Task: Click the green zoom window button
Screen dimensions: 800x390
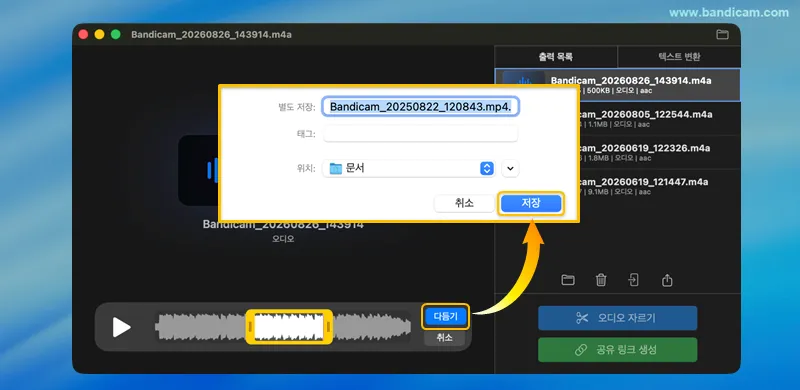Action: point(116,35)
